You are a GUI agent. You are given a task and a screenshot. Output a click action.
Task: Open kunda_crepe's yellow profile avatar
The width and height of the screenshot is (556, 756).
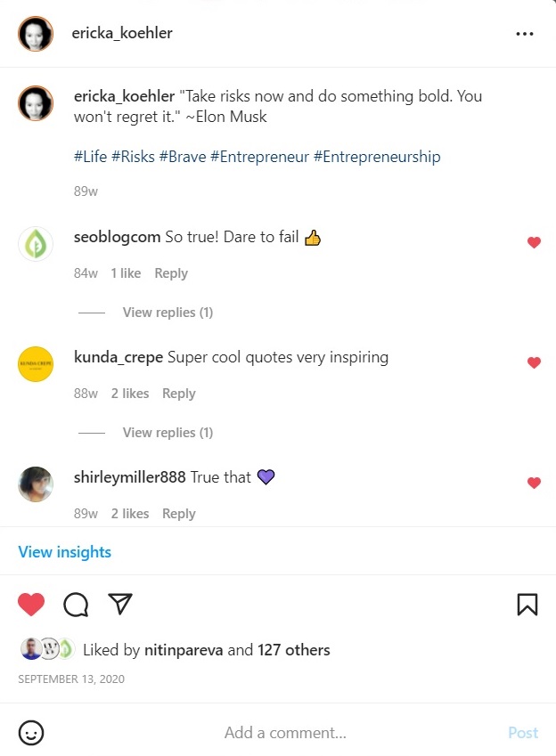point(37,364)
